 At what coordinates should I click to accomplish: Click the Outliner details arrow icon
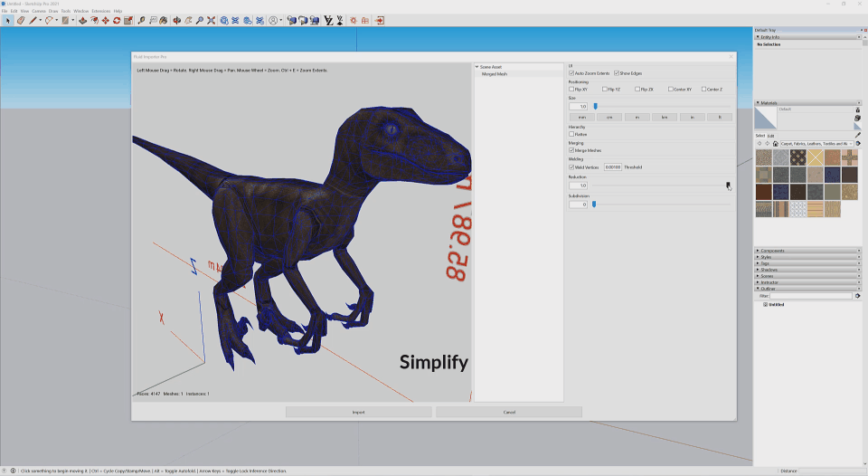(x=857, y=296)
